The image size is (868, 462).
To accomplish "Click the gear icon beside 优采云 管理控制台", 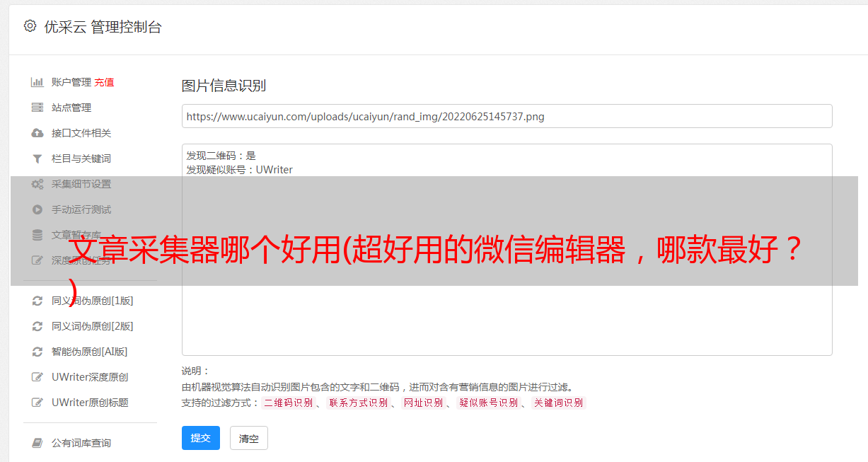I will pos(30,26).
